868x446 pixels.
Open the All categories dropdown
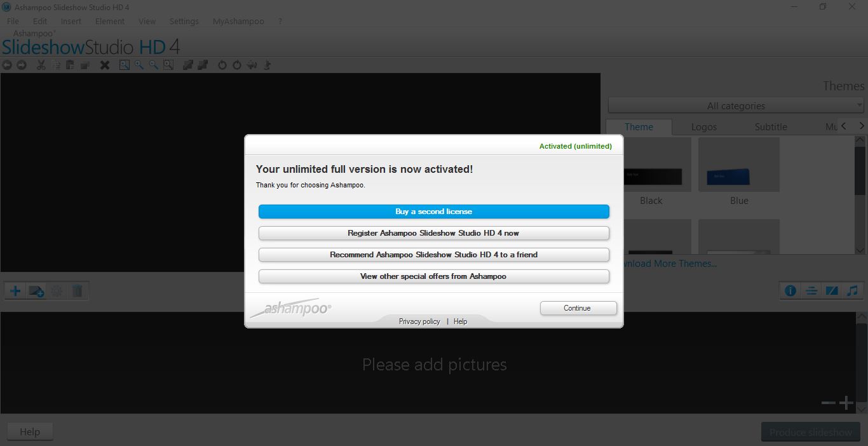pyautogui.click(x=735, y=105)
